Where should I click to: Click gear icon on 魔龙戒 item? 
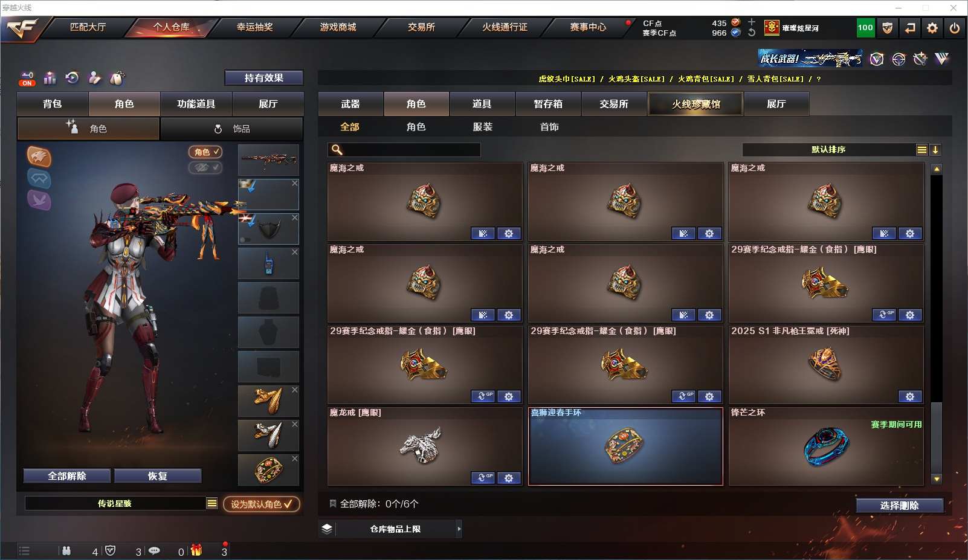click(x=509, y=478)
